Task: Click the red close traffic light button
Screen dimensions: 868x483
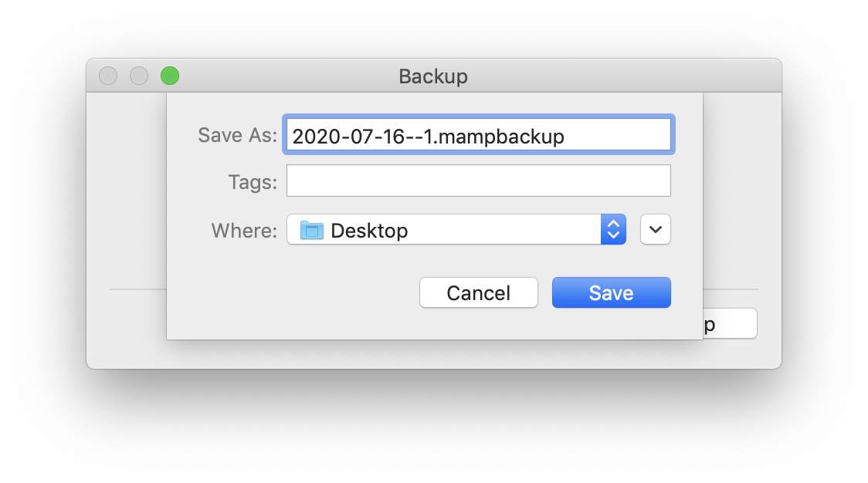Action: 108,76
